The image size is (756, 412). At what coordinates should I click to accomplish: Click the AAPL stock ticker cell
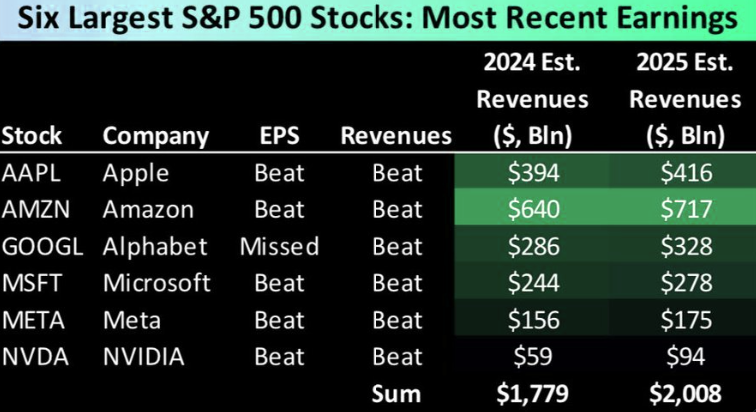(30, 172)
